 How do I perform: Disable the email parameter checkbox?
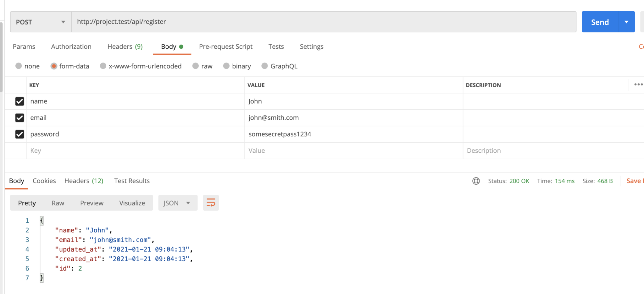[x=19, y=118]
